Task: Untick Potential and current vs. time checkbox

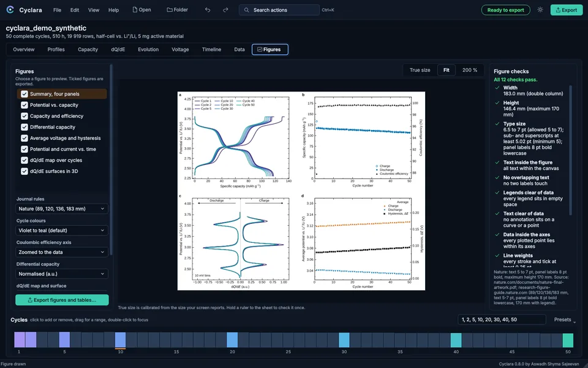Action: (24, 149)
